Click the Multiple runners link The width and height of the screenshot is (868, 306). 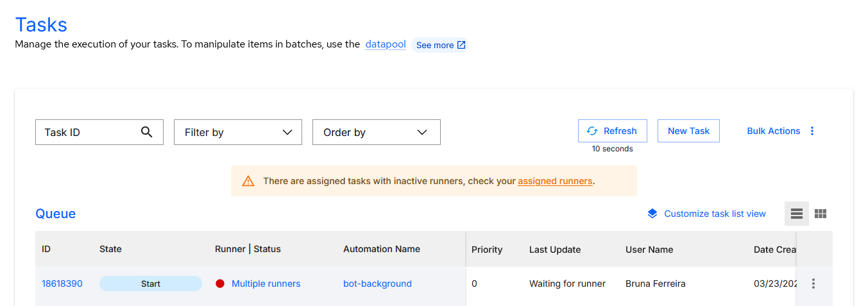266,284
